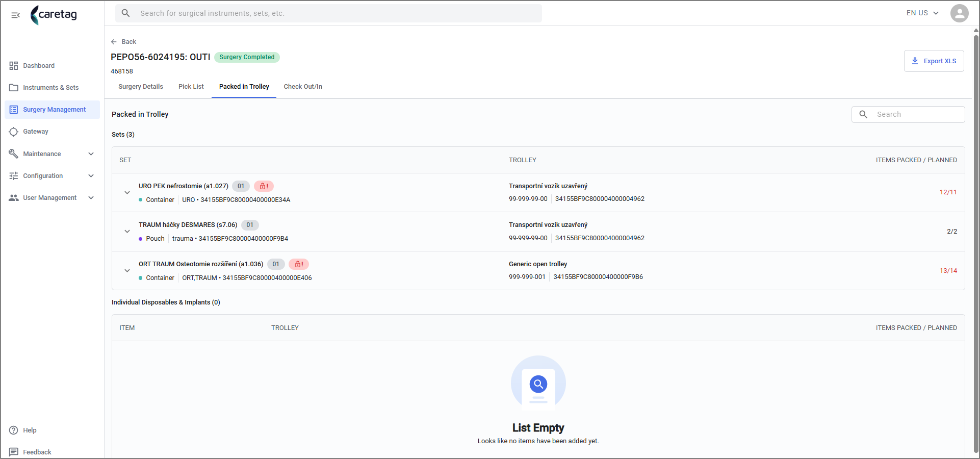Select the Packed in Trolley tab

[244, 87]
